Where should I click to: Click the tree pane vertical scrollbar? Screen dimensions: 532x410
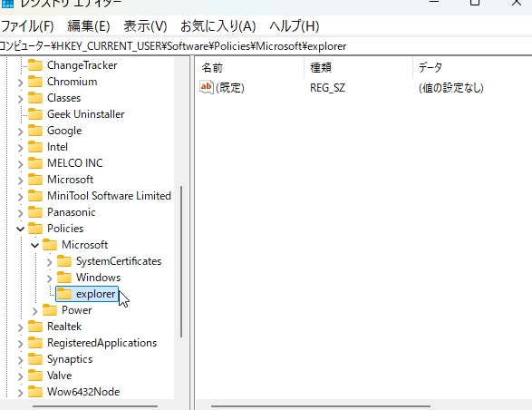point(181,261)
